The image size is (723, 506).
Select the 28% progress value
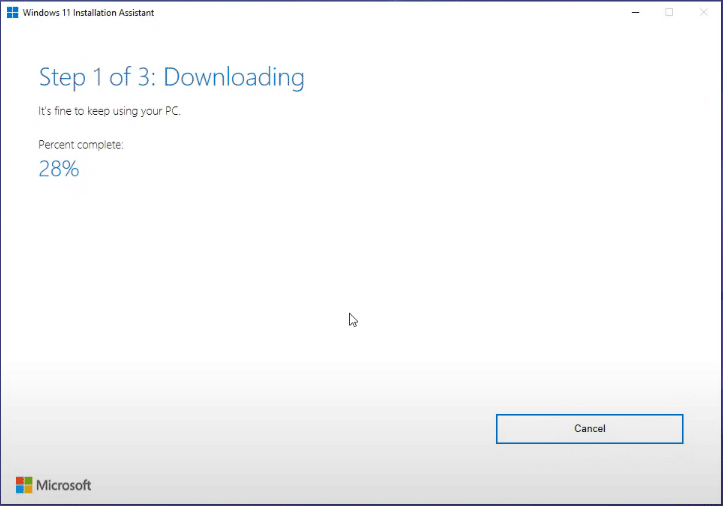pyautogui.click(x=58, y=169)
